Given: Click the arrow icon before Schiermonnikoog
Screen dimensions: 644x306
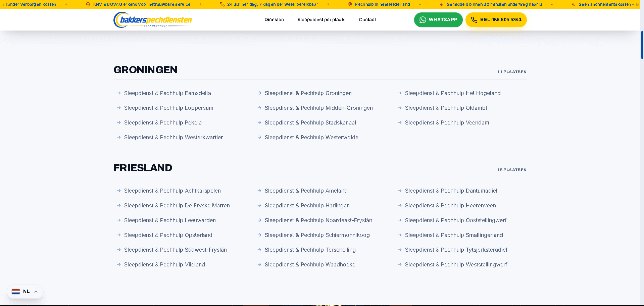Looking at the screenshot, I should point(259,235).
